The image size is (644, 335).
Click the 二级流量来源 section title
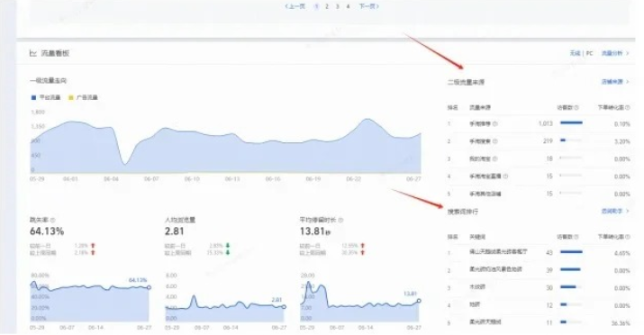pyautogui.click(x=466, y=82)
